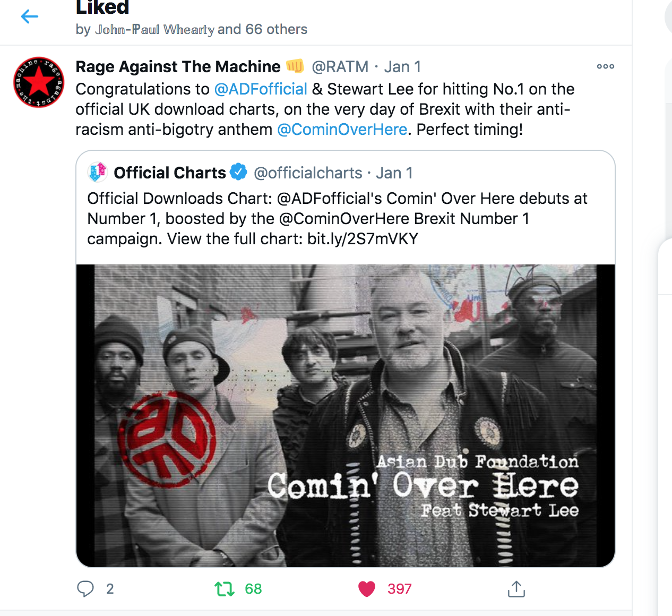Toggle retweet on the RATM tweet

point(225,588)
